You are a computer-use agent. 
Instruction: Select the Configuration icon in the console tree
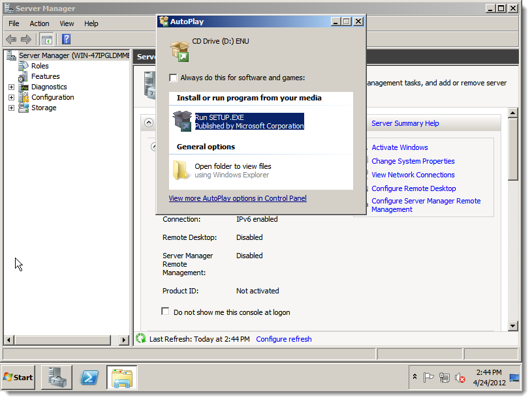coord(23,97)
